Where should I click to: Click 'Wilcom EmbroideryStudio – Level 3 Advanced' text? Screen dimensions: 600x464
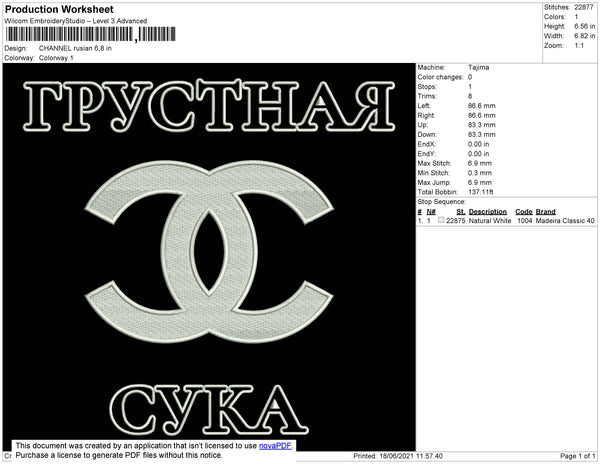click(76, 21)
